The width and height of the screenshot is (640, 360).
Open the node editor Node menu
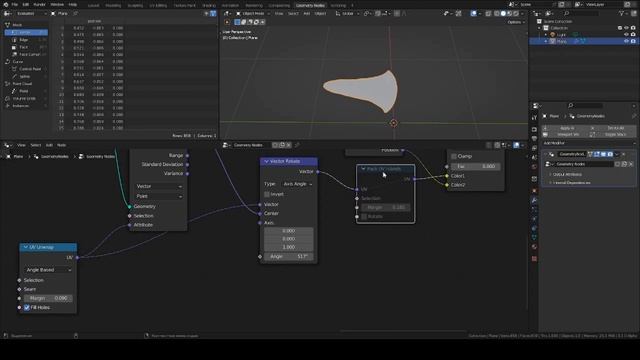[61, 145]
